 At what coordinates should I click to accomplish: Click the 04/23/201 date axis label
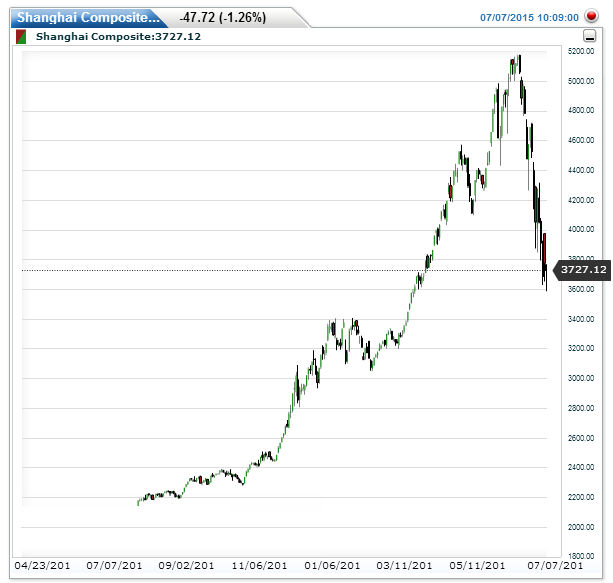pyautogui.click(x=42, y=566)
